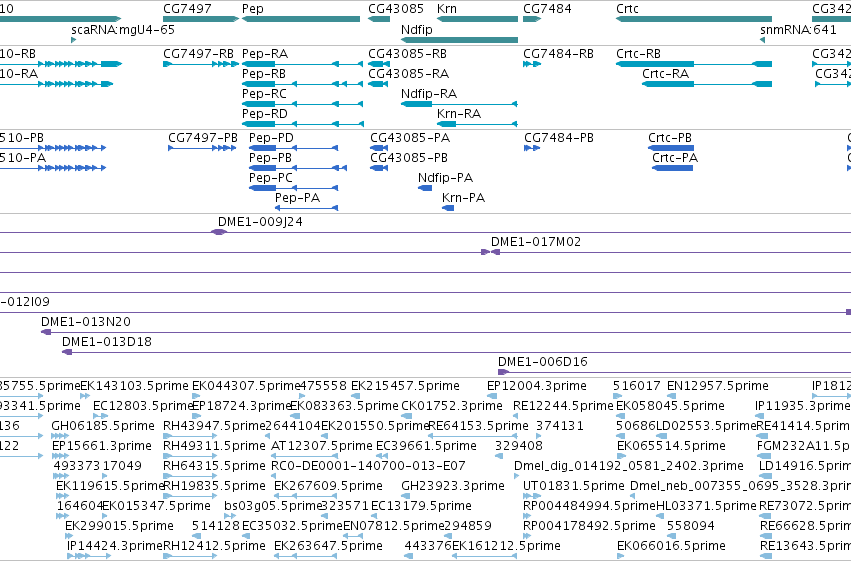Select protein CG7497-PB

pos(202,148)
